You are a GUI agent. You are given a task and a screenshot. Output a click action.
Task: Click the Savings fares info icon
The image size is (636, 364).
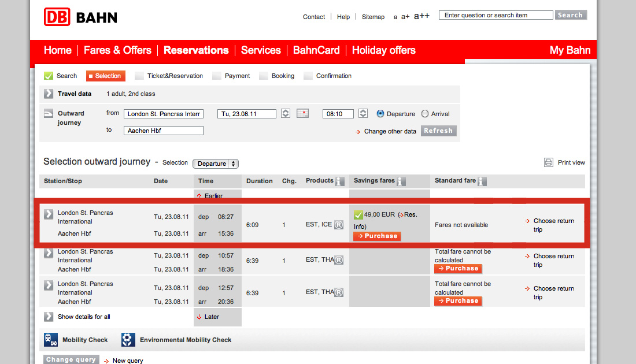401,181
